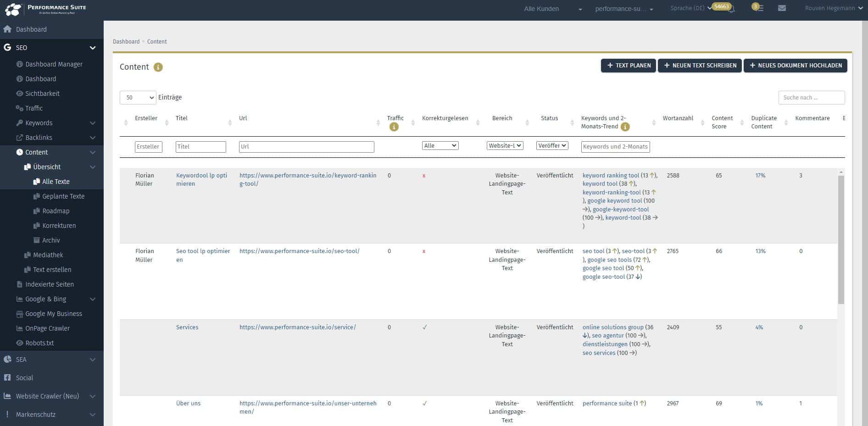Expand the Website Crawler (Neu) chevron
Screen dimensions: 868x426
click(93, 396)
